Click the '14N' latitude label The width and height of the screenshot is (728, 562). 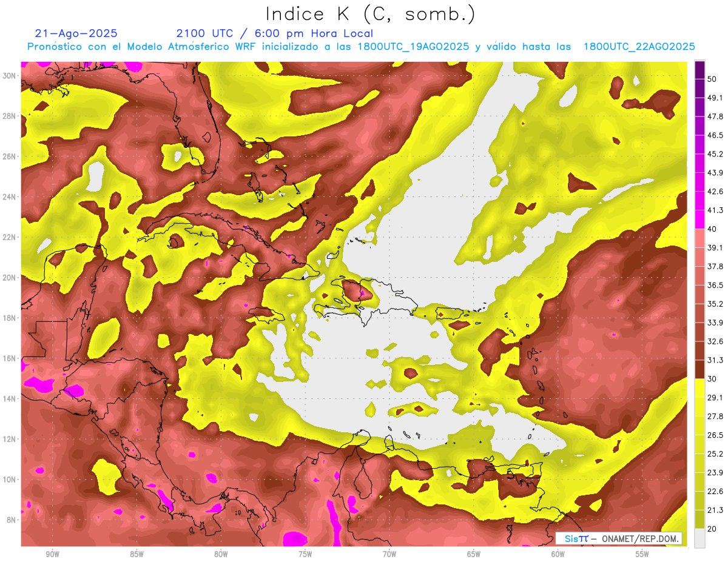click(10, 399)
